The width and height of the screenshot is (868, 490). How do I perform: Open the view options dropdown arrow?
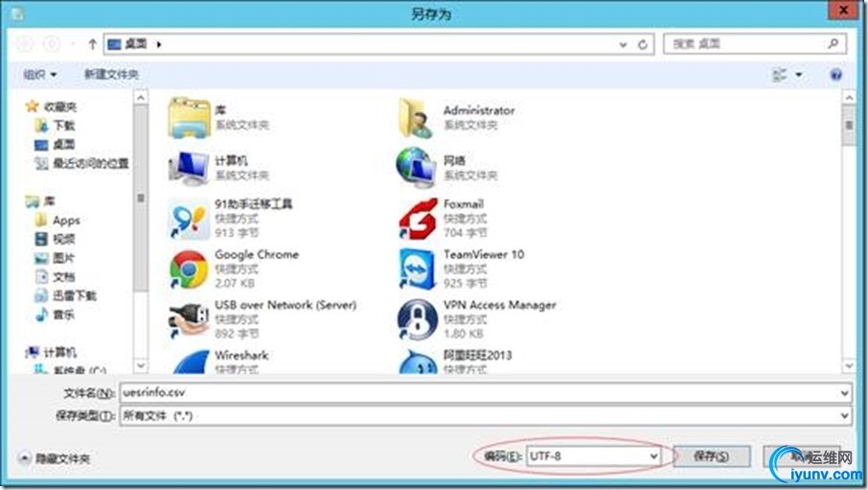tap(799, 74)
